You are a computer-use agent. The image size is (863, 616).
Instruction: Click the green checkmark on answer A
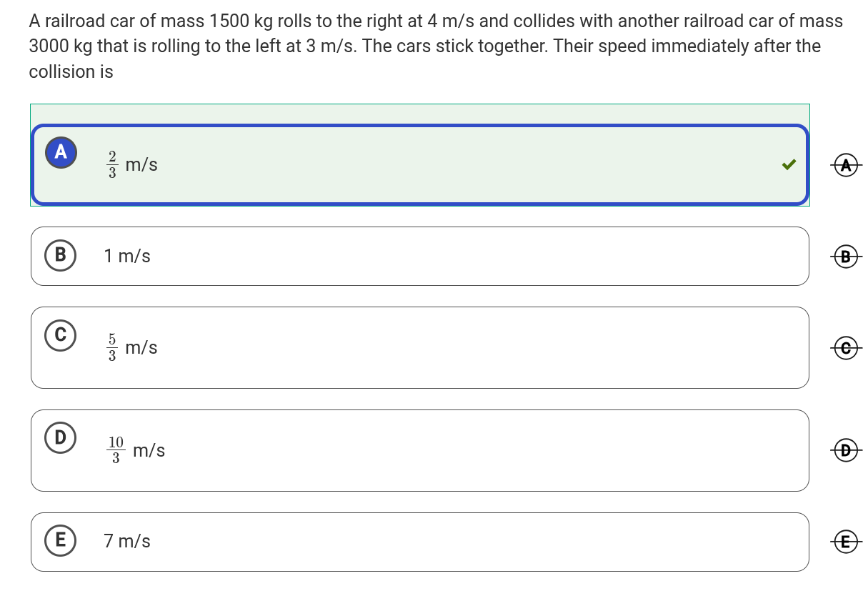point(789,165)
